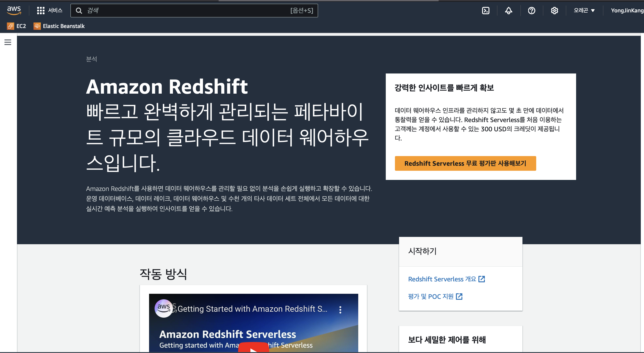Click the AWS logo home icon
This screenshot has height=353, width=644.
[14, 10]
